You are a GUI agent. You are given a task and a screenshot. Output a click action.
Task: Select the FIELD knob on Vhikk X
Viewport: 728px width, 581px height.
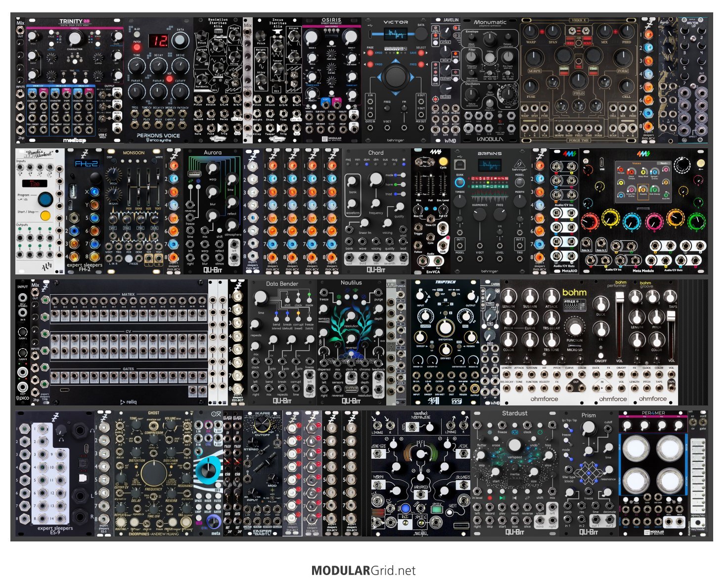pyautogui.click(x=578, y=81)
